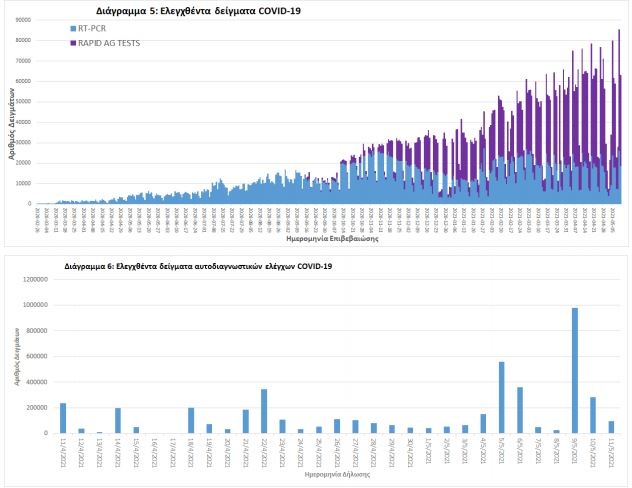
Task: Click the last bar for 11/5/2021
Action: [610, 427]
